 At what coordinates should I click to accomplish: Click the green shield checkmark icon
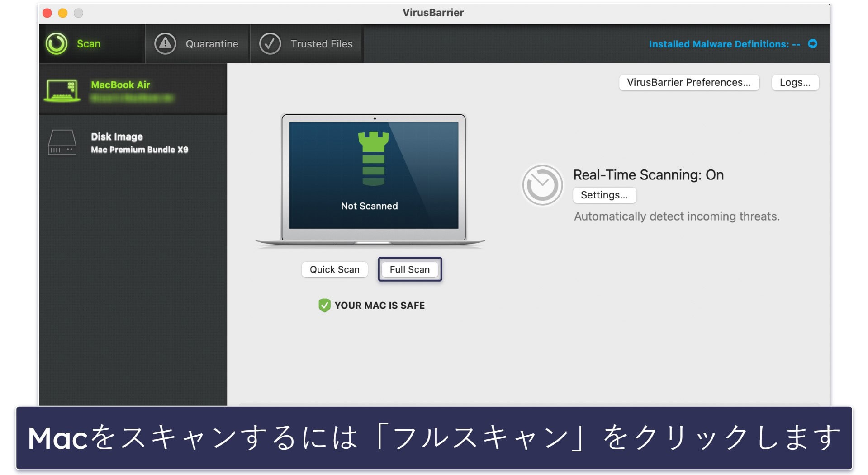[x=324, y=306]
